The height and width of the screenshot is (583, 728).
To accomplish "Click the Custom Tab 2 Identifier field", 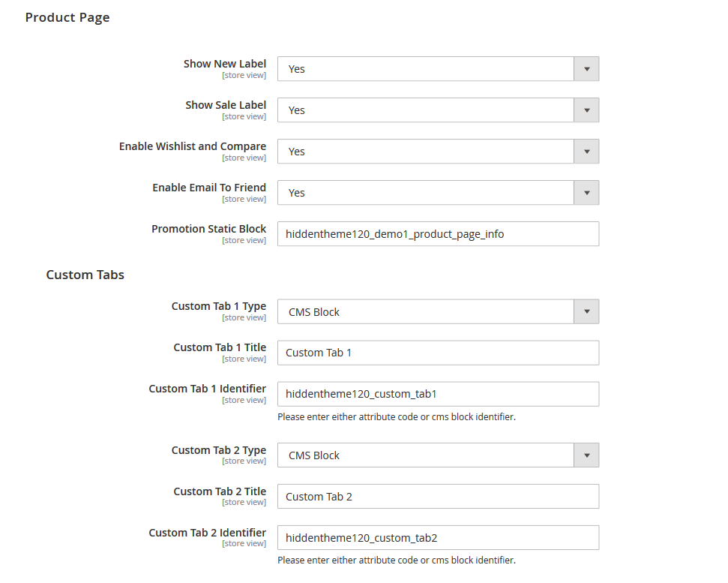I will [x=437, y=537].
